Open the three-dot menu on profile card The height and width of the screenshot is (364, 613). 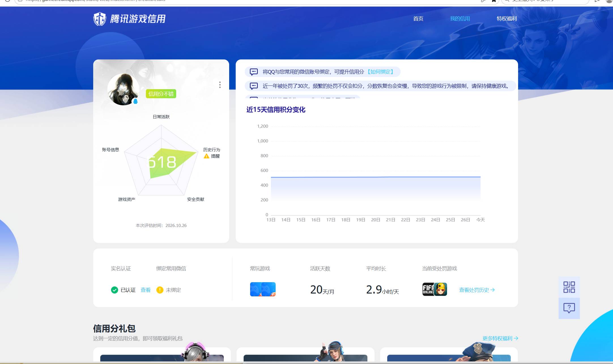tap(220, 85)
